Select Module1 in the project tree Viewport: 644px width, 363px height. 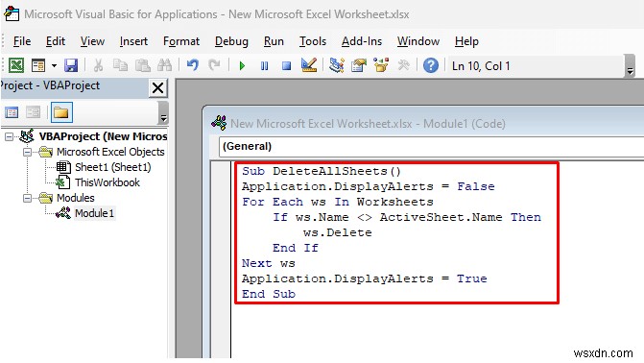click(94, 213)
